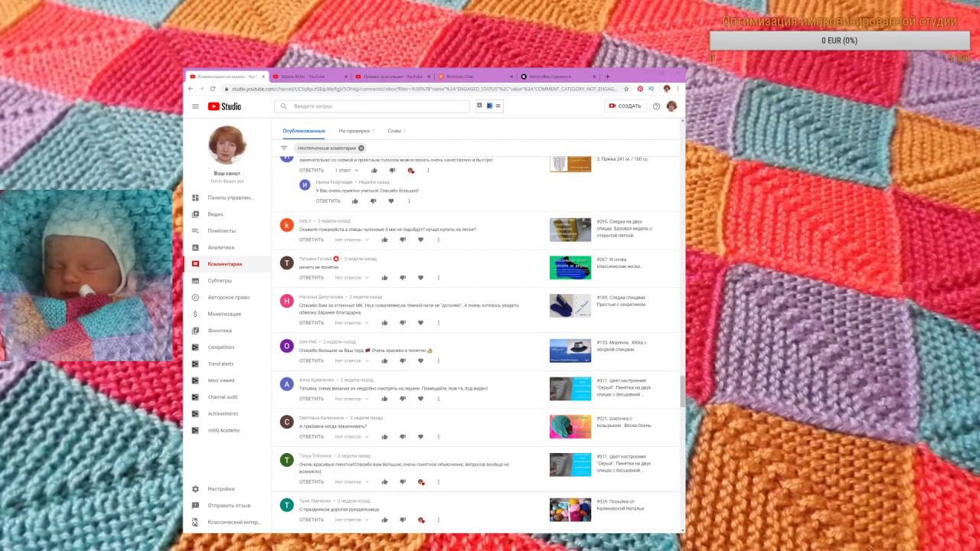Expand 'Нет ответов' under Katy's comment
980x551 pixels.
point(351,240)
